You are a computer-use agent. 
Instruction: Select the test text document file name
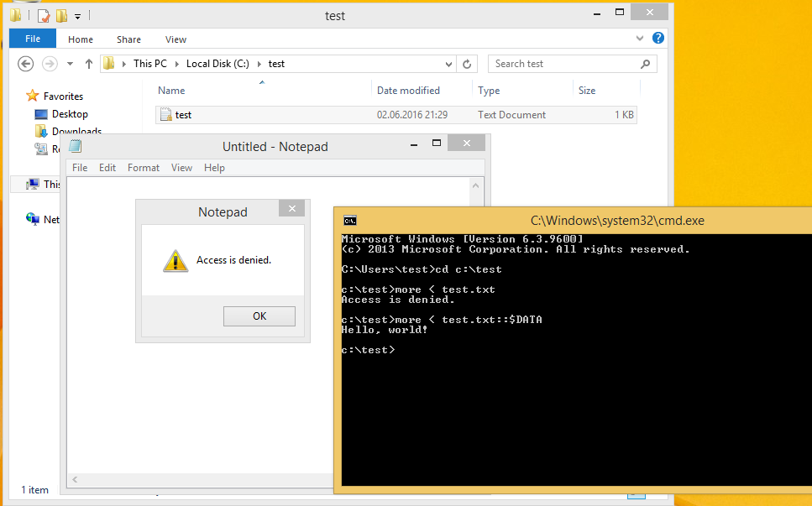183,115
